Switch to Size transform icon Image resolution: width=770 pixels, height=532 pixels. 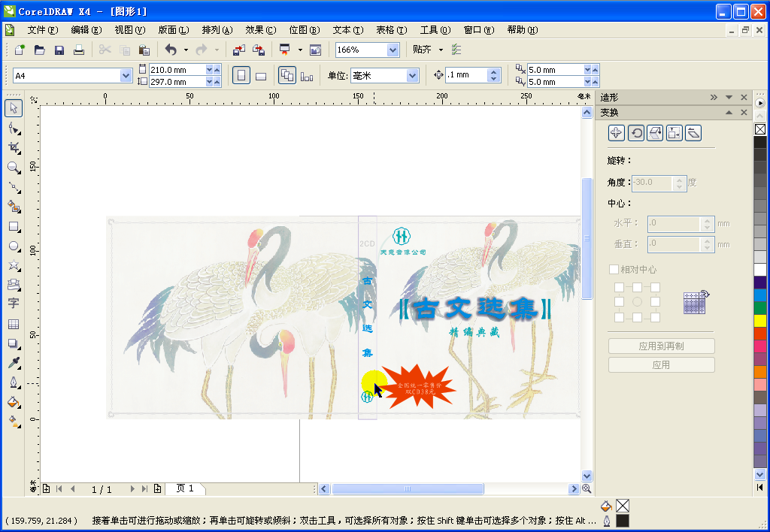675,133
